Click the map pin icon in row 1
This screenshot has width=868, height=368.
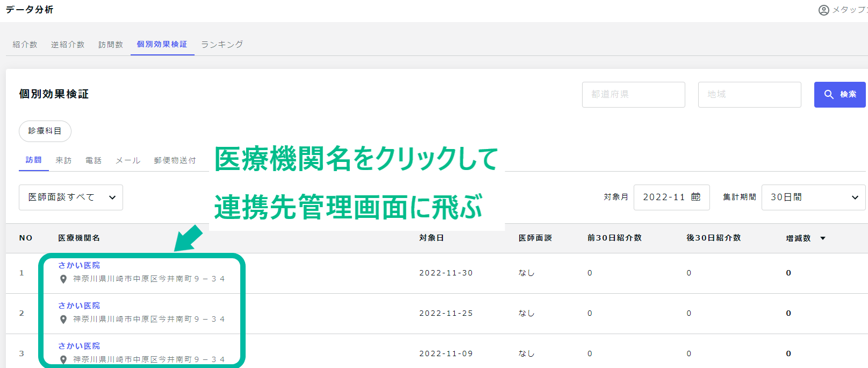63,279
